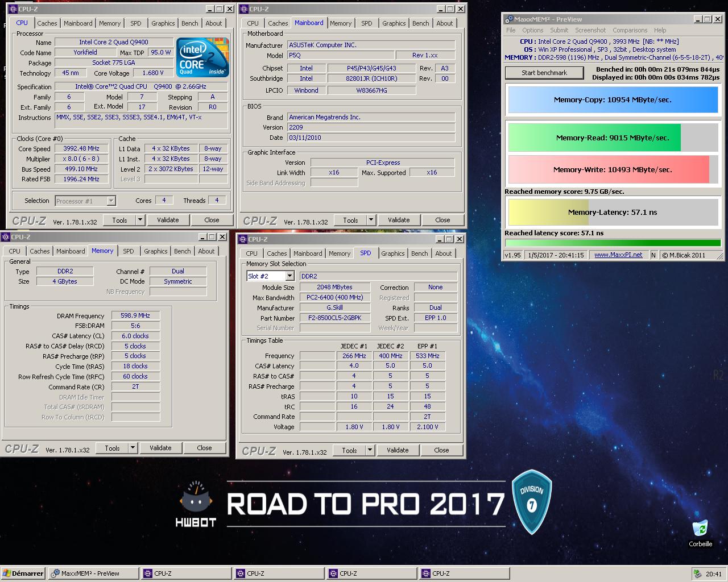Click the FSB:DRAM 5:6 value
The height and width of the screenshot is (582, 728).
135,326
